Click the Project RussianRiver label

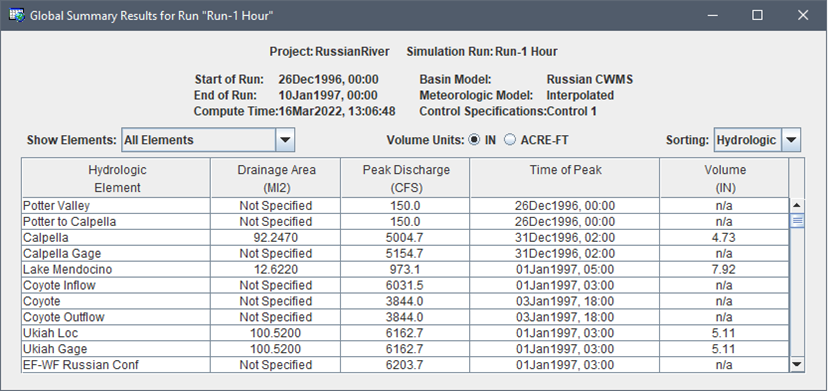point(329,51)
